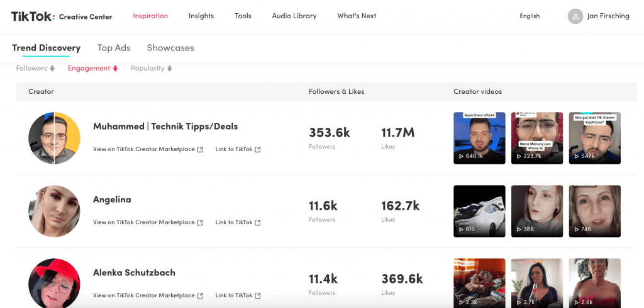Image resolution: width=644 pixels, height=308 pixels.
Task: Open Angelina's 746 views video thumbnail
Action: pyautogui.click(x=595, y=212)
